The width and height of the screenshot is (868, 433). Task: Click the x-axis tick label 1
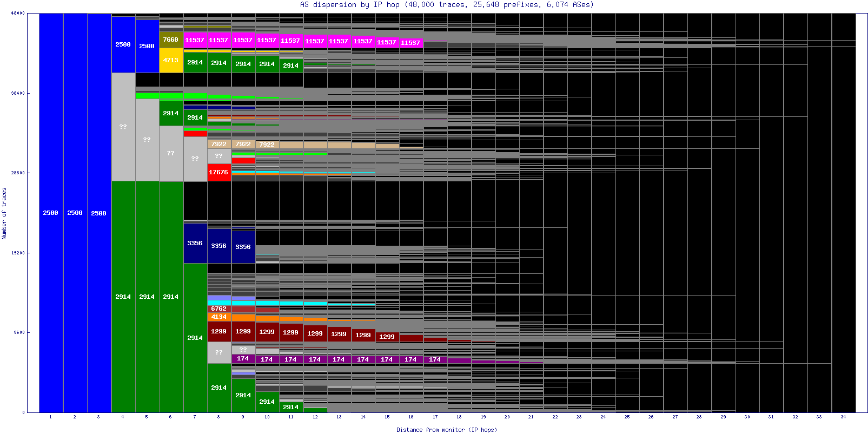coord(50,417)
